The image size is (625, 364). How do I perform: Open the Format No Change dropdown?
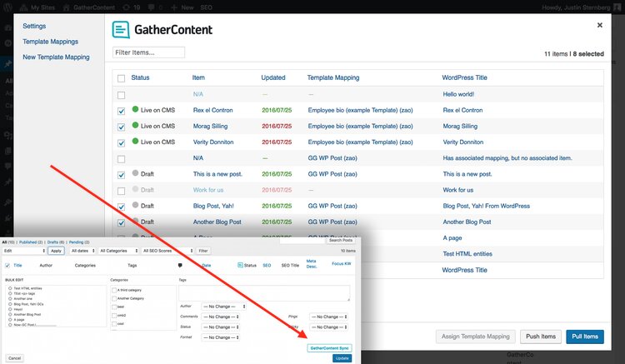pos(221,337)
